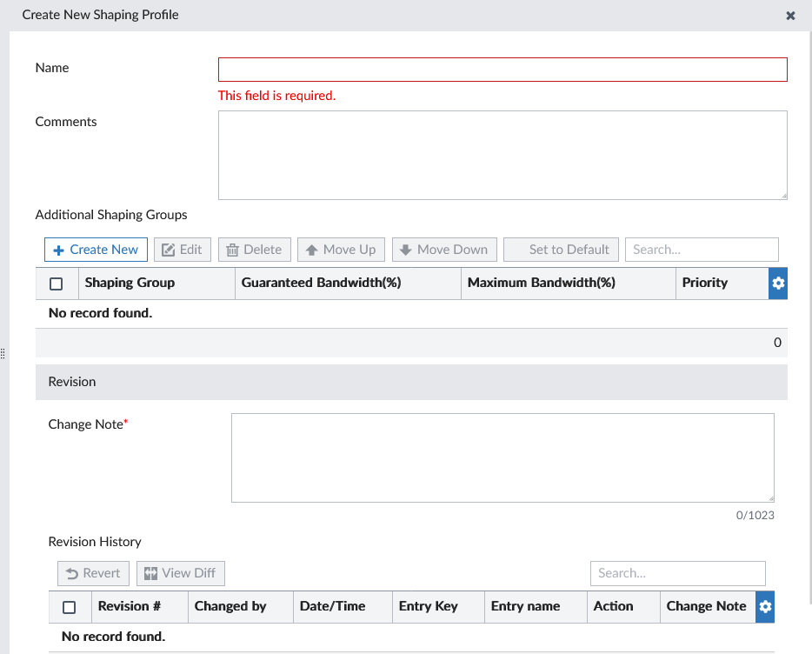The height and width of the screenshot is (654, 812).
Task: Focus the Revision History Search box
Action: click(x=677, y=573)
